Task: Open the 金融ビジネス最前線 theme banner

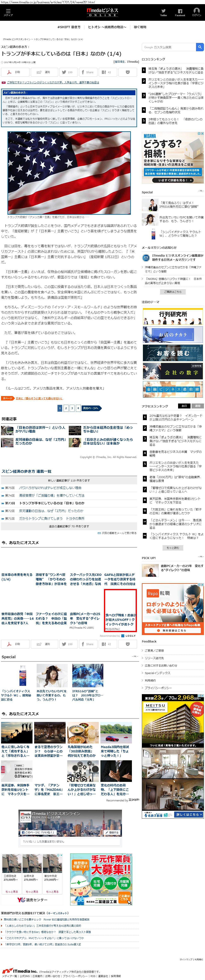Action: tap(173, 389)
